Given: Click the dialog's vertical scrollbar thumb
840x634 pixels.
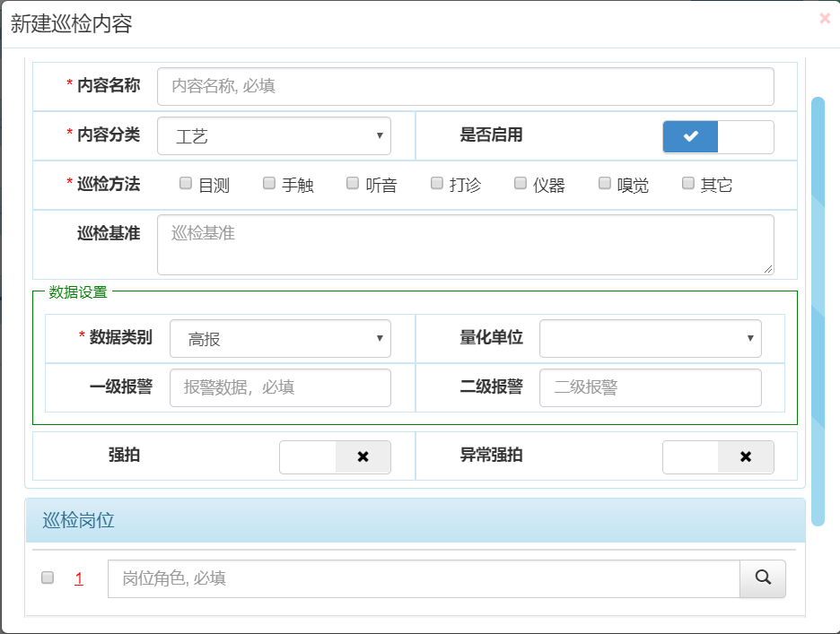Looking at the screenshot, I should tap(818, 311).
